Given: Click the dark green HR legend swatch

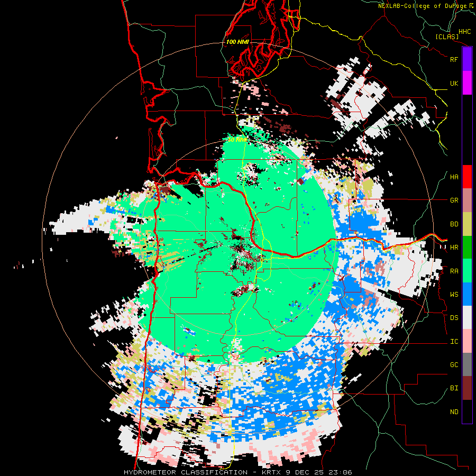Looking at the screenshot, I should (x=467, y=247).
